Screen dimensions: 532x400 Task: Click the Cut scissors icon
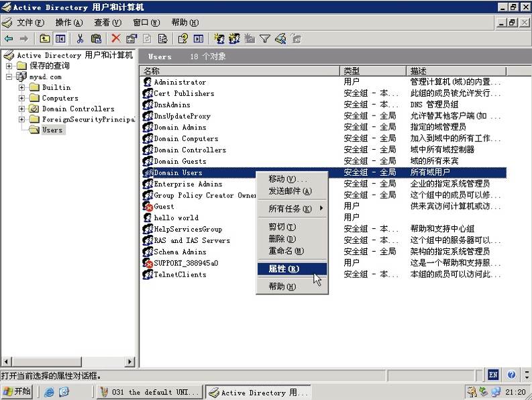80,39
